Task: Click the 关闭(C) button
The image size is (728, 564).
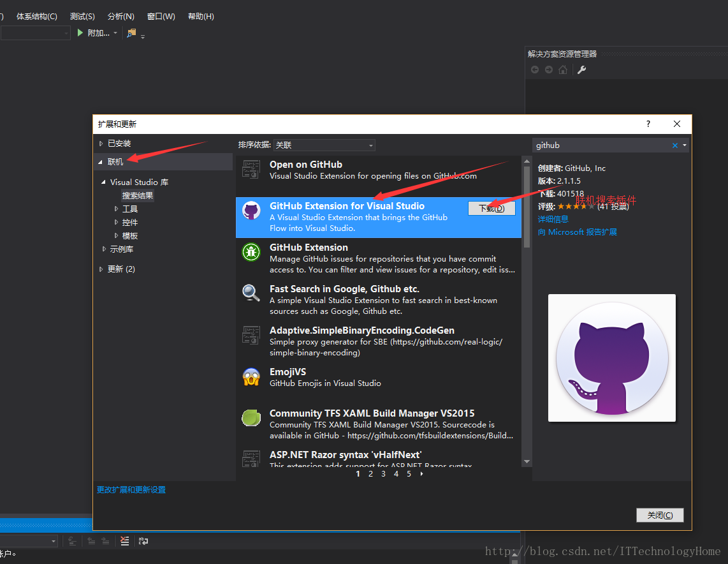Action: click(x=660, y=516)
